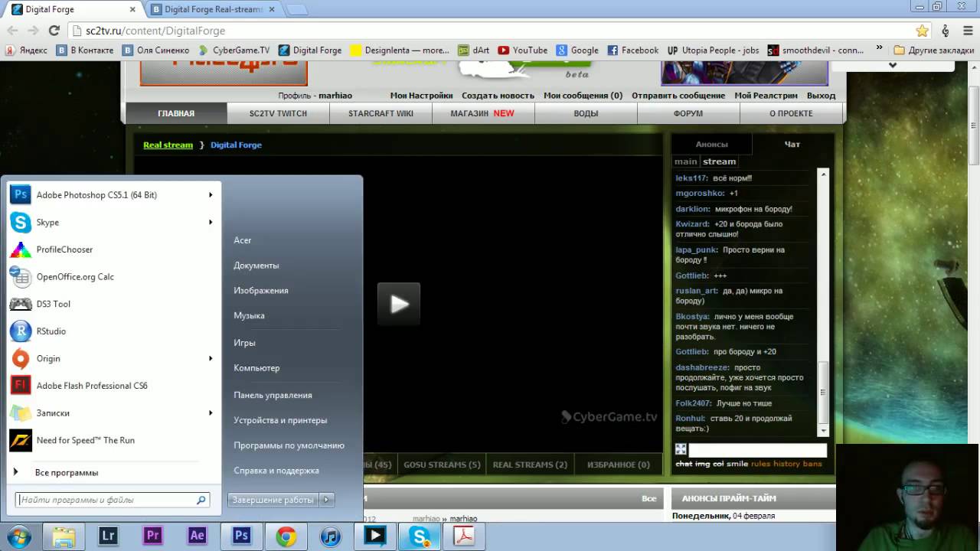The width and height of the screenshot is (980, 551).
Task: Click the chat message input box
Action: point(758,450)
